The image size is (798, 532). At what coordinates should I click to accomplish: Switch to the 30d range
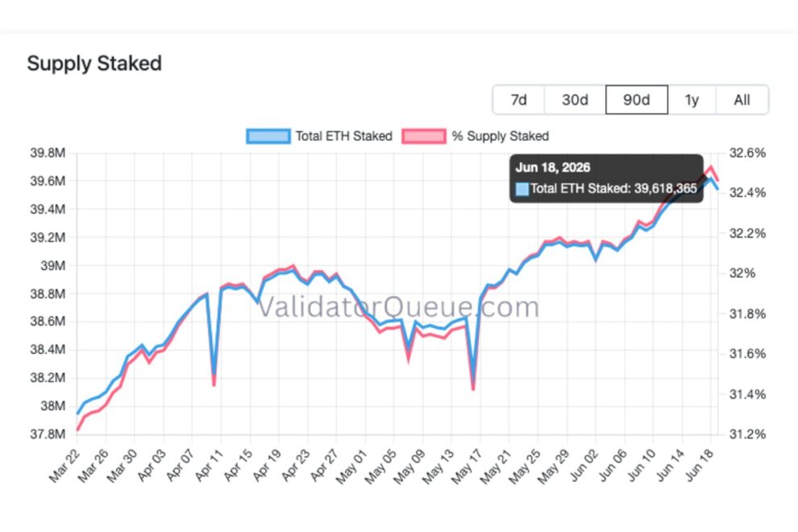[575, 100]
